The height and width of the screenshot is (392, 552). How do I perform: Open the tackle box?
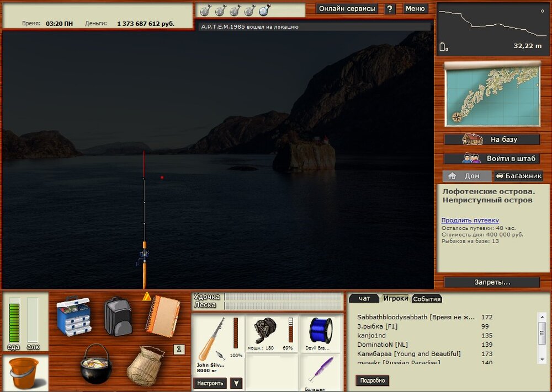pyautogui.click(x=74, y=316)
